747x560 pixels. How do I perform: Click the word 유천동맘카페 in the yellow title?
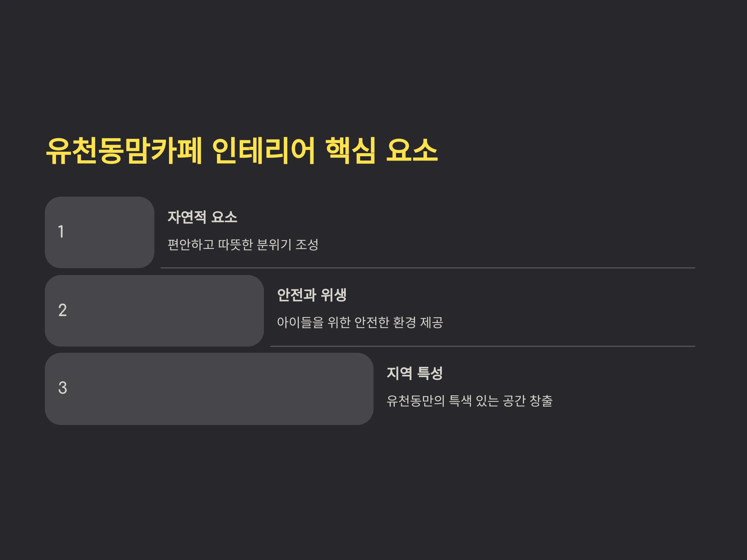[124, 151]
